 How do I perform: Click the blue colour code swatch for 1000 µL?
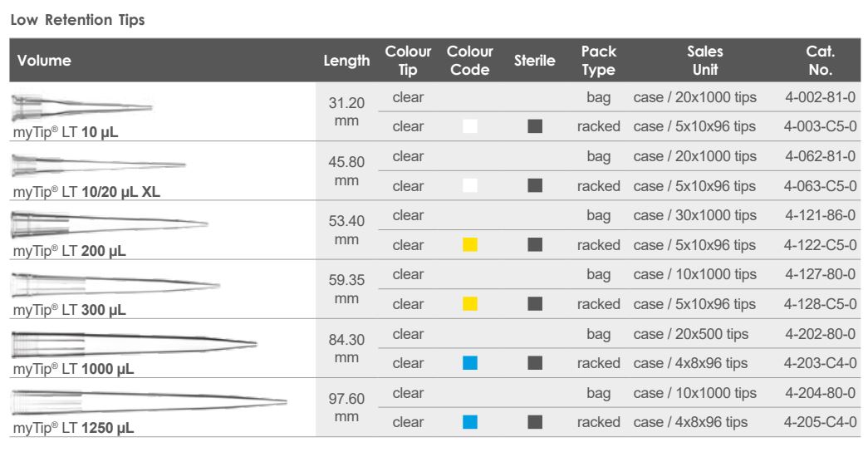(x=469, y=363)
